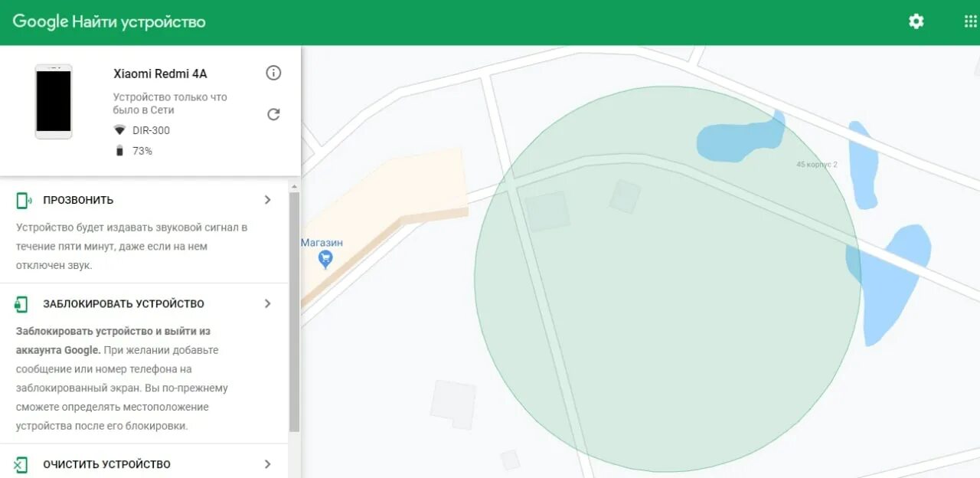This screenshot has width=980, height=478.
Task: Expand the ОЧИСТИТЬ УСТРОЙСТВО chevron
Action: [267, 464]
